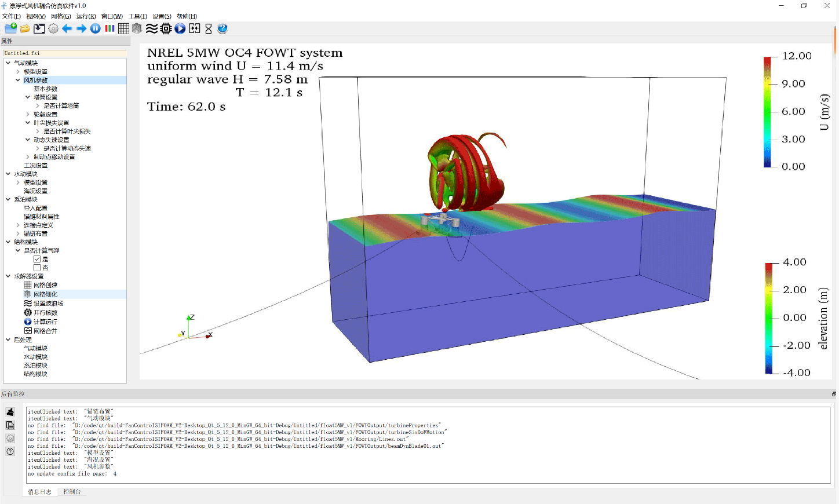Click the mesh grid toolbar icon
The image size is (839, 504).
tap(123, 28)
